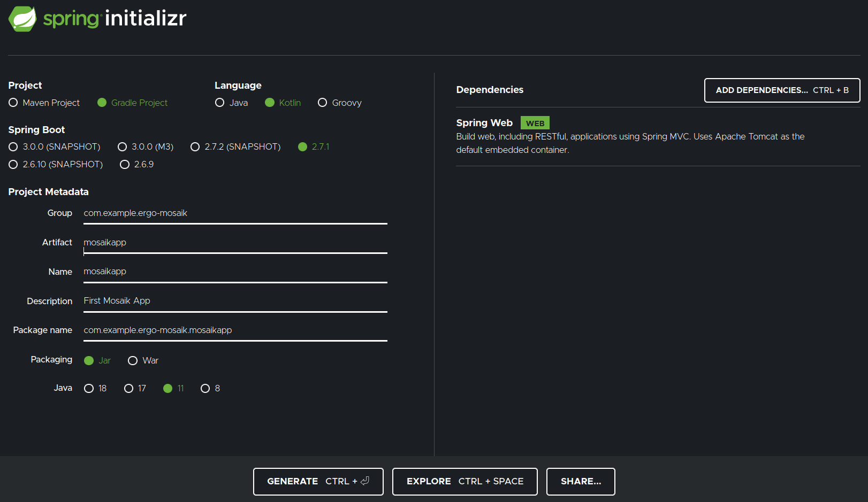The width and height of the screenshot is (868, 502).
Task: Select Java version 17
Action: click(x=129, y=388)
